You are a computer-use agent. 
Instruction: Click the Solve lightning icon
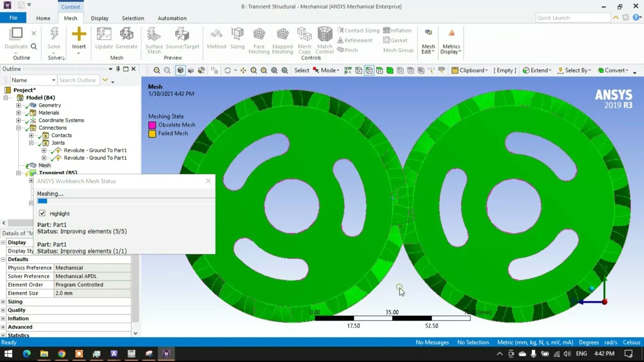(x=54, y=34)
